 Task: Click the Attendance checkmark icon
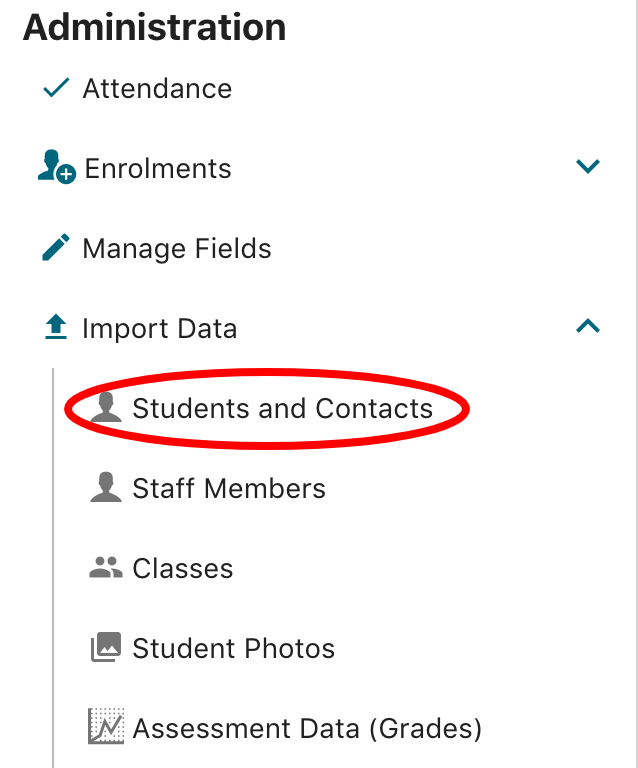[x=55, y=89]
